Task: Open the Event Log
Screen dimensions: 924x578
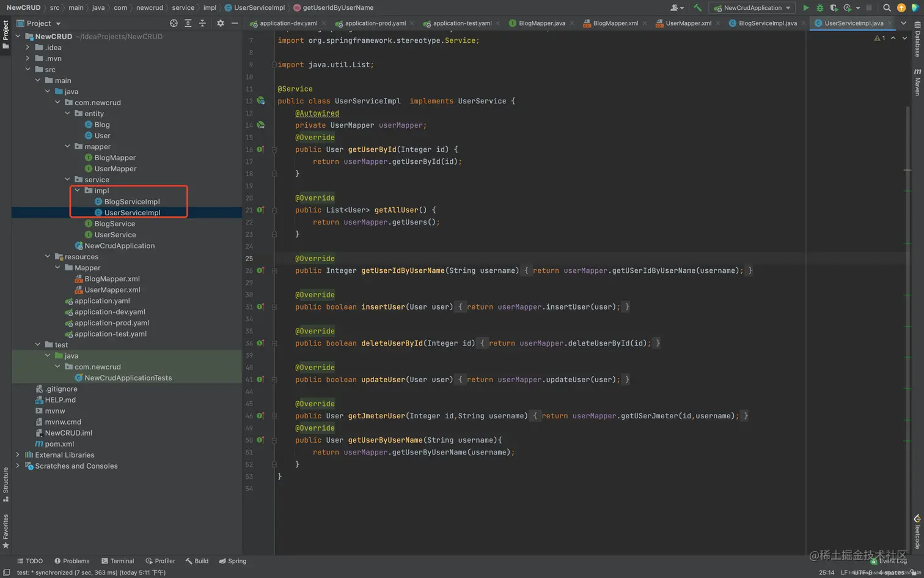Action: tap(889, 561)
